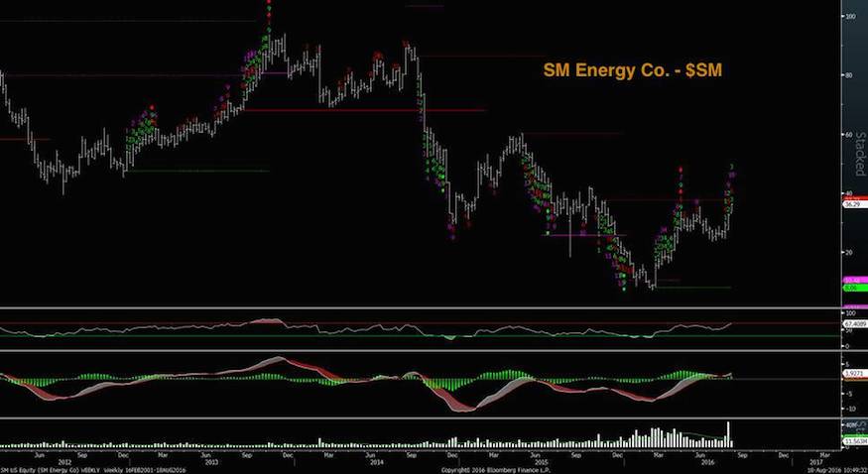Click the green oversold line in RSI panel
The width and height of the screenshot is (868, 474).
tap(421, 336)
